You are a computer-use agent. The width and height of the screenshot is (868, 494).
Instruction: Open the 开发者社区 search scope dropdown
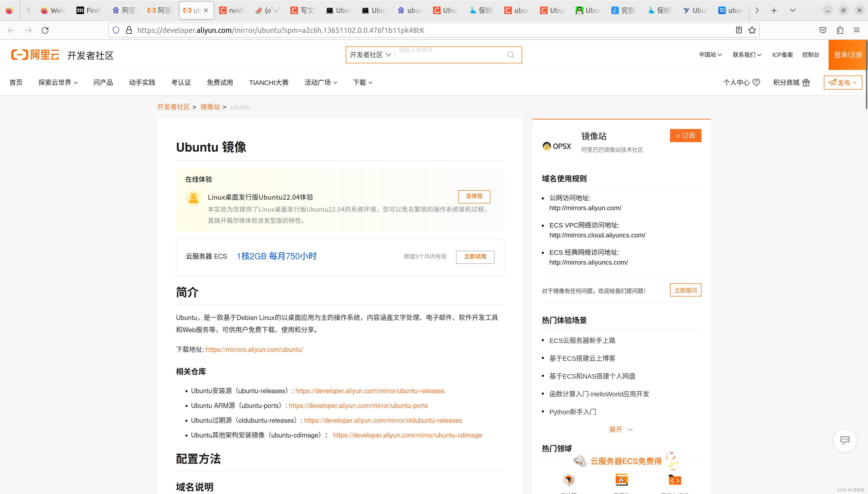(x=371, y=55)
